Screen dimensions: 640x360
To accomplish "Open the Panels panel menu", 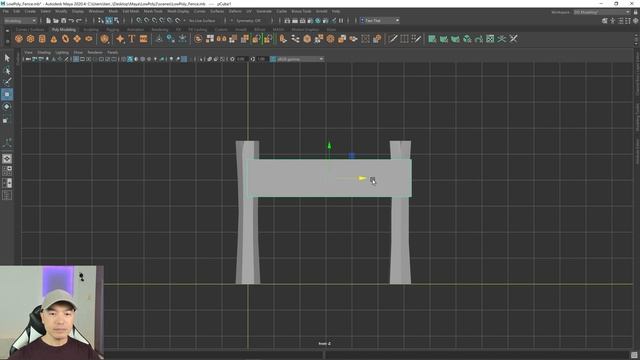I will 113,52.
